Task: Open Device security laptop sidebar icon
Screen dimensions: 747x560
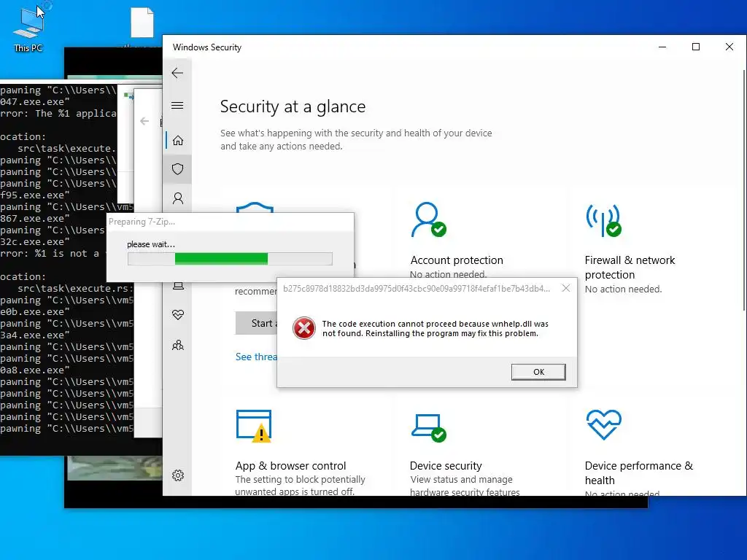Action: [178, 286]
